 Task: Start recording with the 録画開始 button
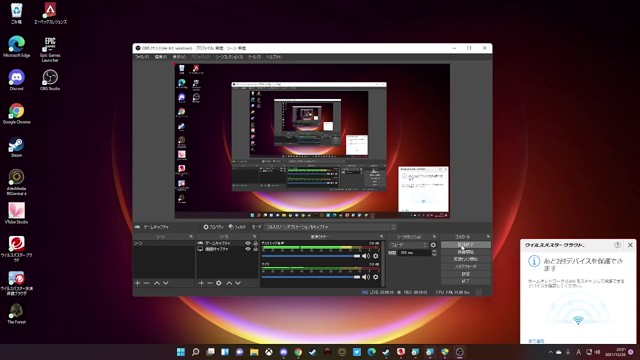[x=466, y=252]
